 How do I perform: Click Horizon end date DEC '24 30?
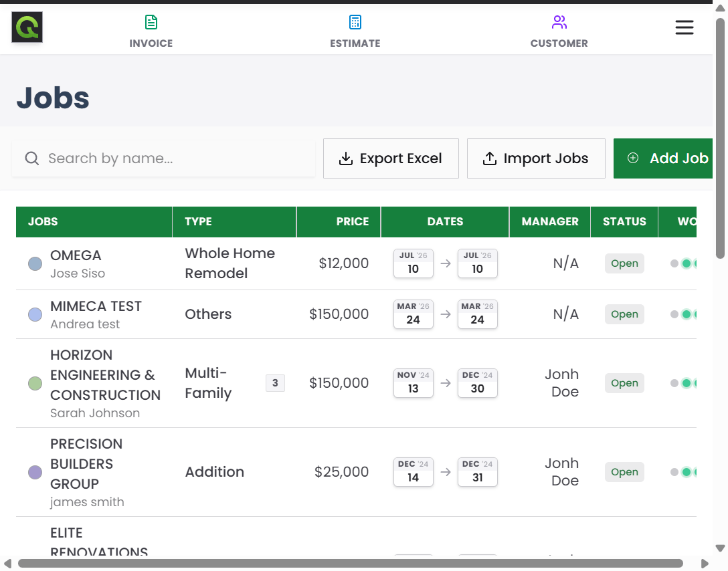477,383
